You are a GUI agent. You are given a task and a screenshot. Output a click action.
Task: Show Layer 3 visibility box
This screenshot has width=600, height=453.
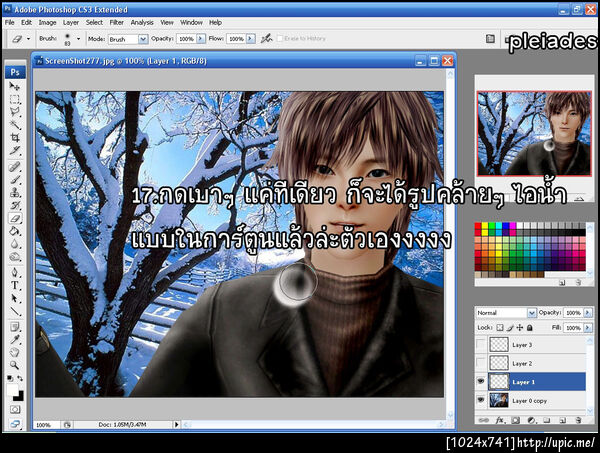pyautogui.click(x=481, y=344)
